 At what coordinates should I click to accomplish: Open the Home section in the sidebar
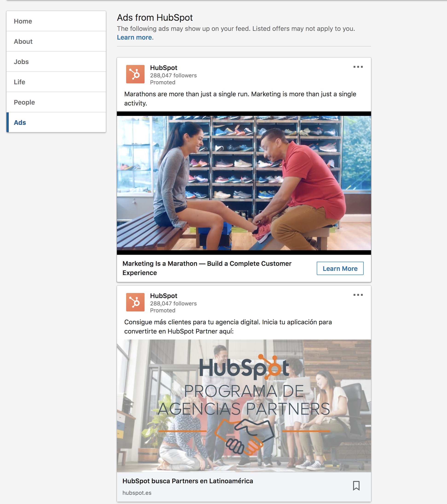click(56, 21)
